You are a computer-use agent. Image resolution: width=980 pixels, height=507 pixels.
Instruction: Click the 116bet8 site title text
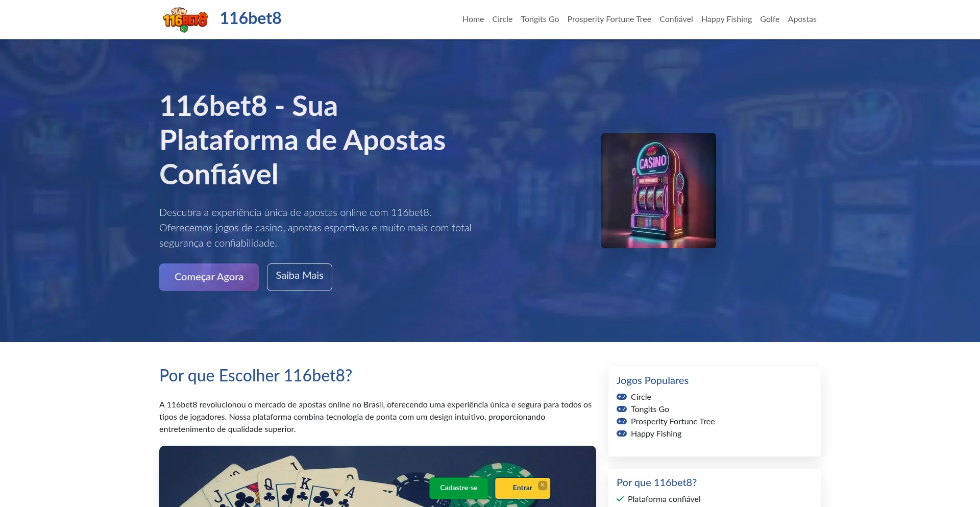[251, 18]
